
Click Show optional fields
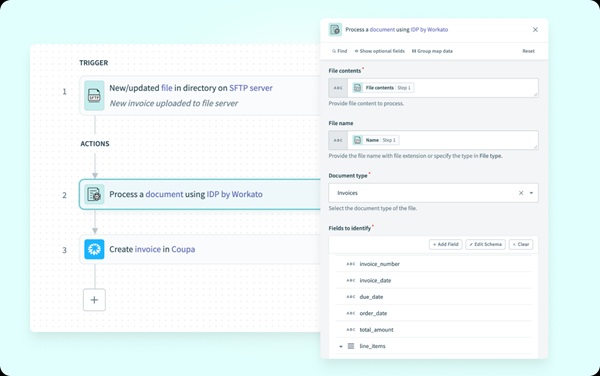tap(379, 51)
